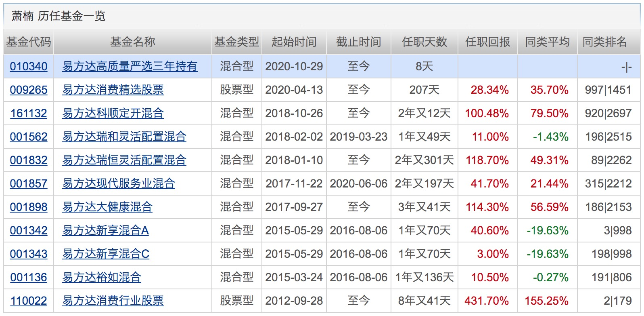This screenshot has width=644, height=316.
Task: Open fund code 001136 link
Action: coord(29,277)
